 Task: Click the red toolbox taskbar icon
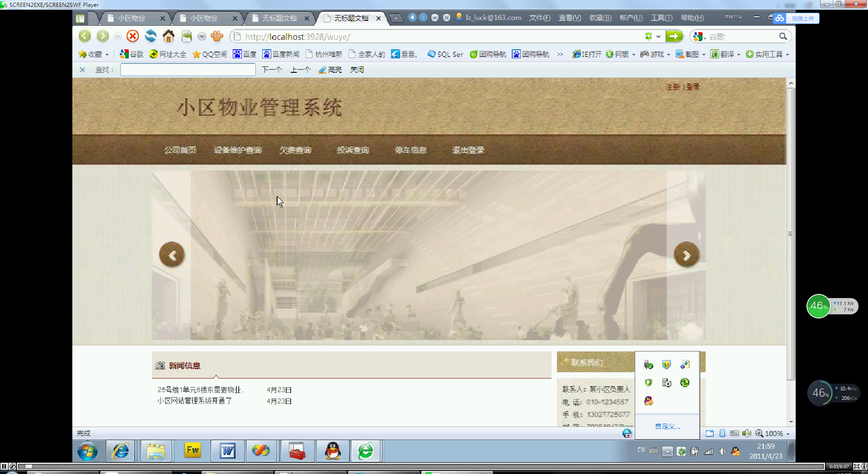click(x=297, y=450)
